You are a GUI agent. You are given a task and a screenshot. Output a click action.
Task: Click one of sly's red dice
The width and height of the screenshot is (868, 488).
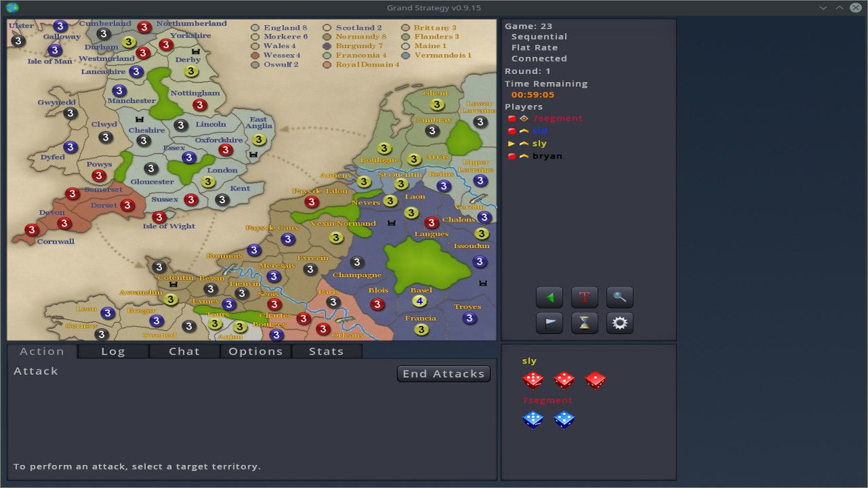[x=533, y=380]
